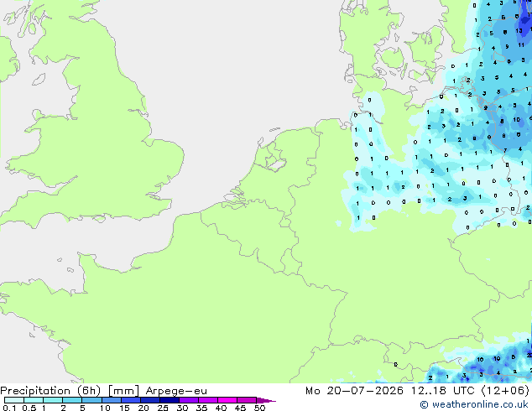The width and height of the screenshot is (532, 411).
Task: Click the legend value '45'
Action: [240, 408]
